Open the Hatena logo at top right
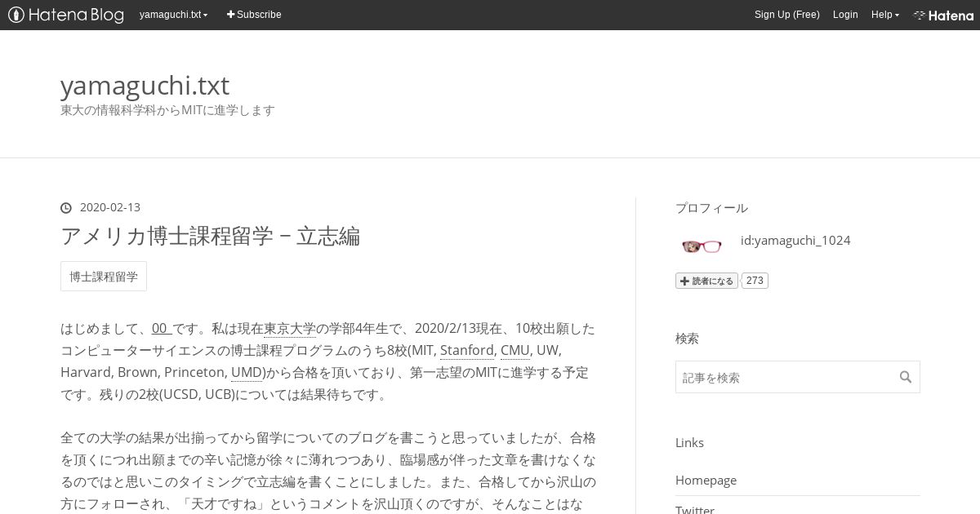 click(943, 15)
